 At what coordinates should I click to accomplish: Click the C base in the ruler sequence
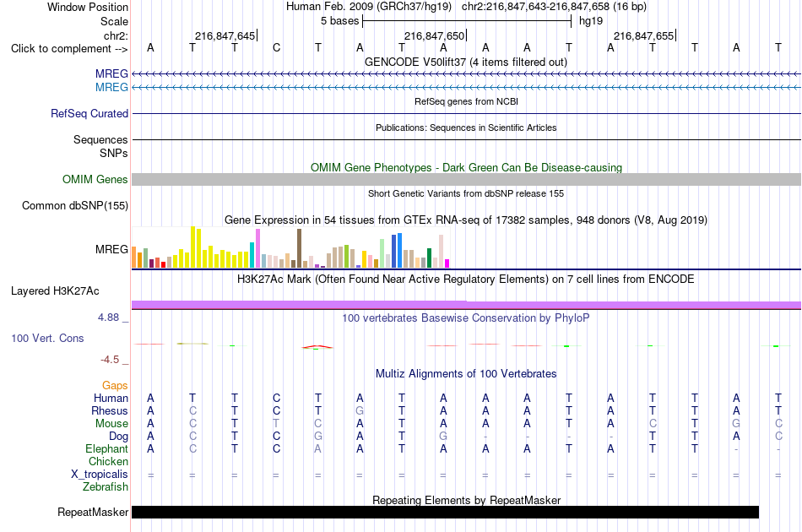pyautogui.click(x=276, y=48)
